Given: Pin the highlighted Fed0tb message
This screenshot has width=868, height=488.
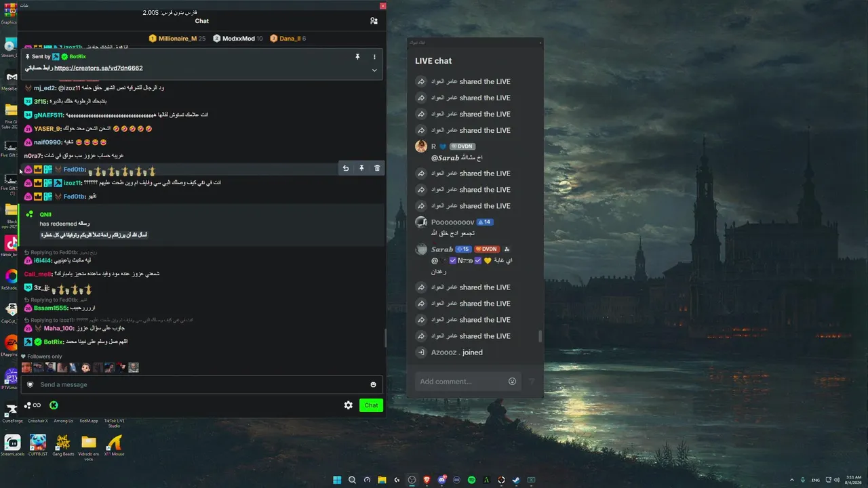Looking at the screenshot, I should coord(361,168).
